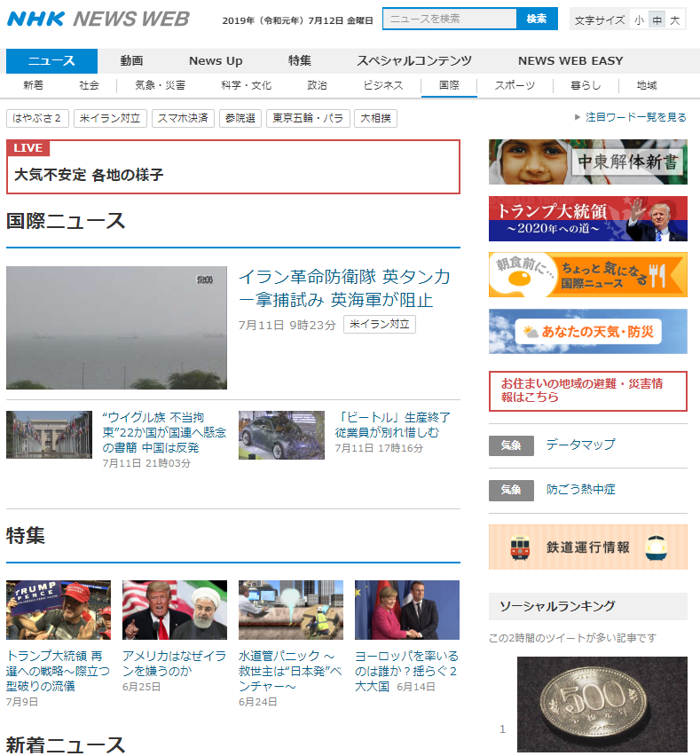Switch to the 動画 tab
Viewport: 700px width, 756px height.
click(x=131, y=60)
